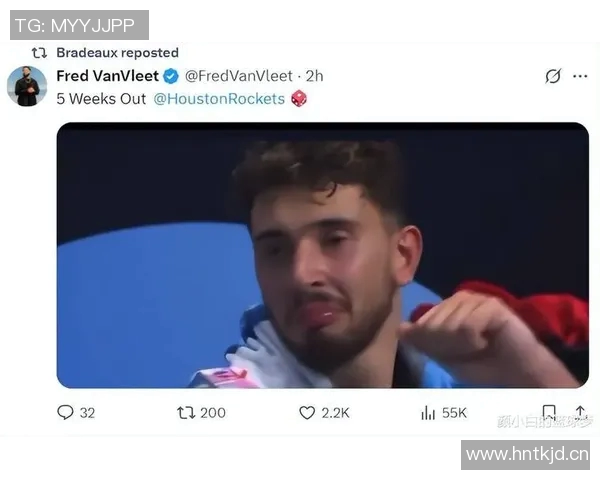Click the red dice emoji
This screenshot has height=480, width=600.
(x=299, y=98)
